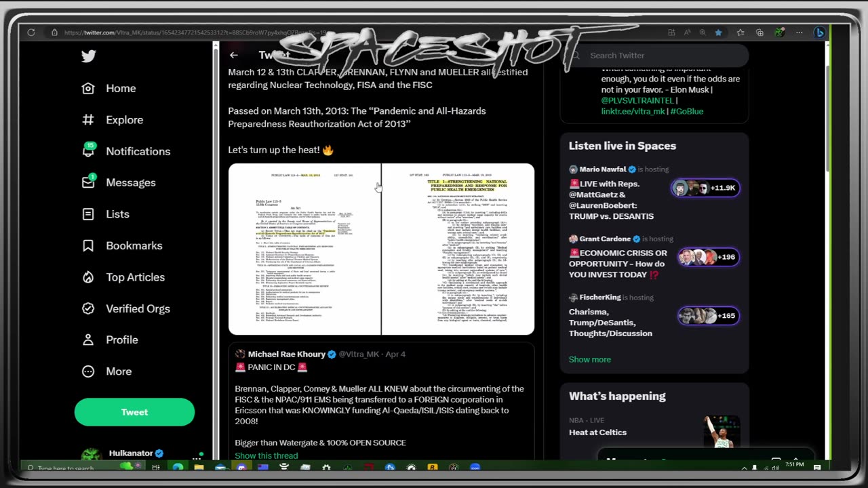
Task: Open Grant Cardone's host profile name
Action: click(605, 239)
